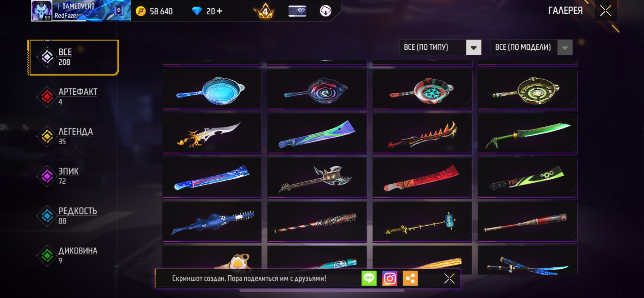
Task: Open the orange share options icon
Action: point(410,278)
